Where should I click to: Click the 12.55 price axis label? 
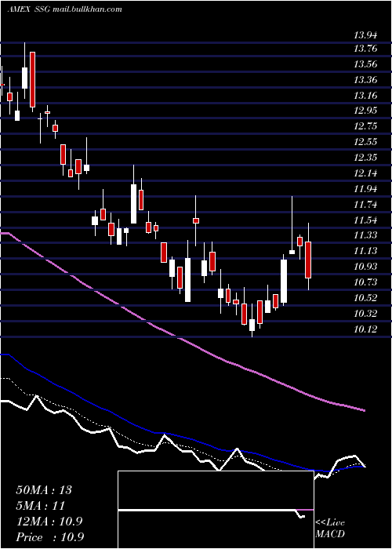pos(365,142)
